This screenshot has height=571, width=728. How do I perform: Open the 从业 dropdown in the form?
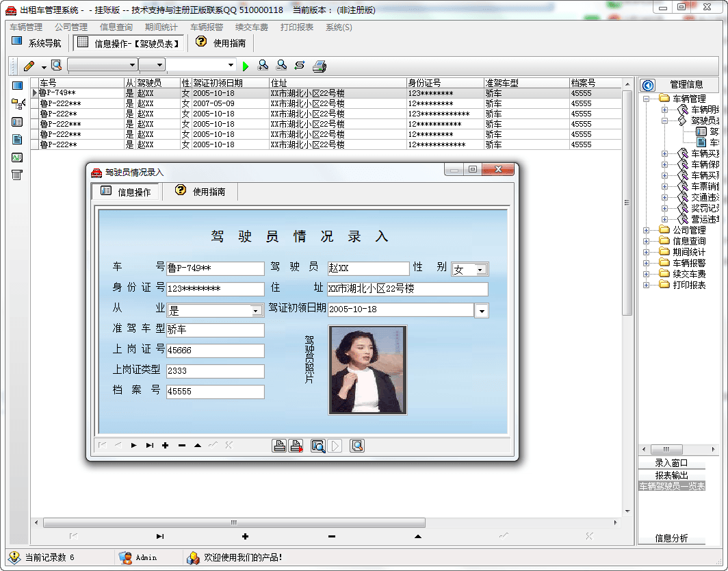click(257, 311)
